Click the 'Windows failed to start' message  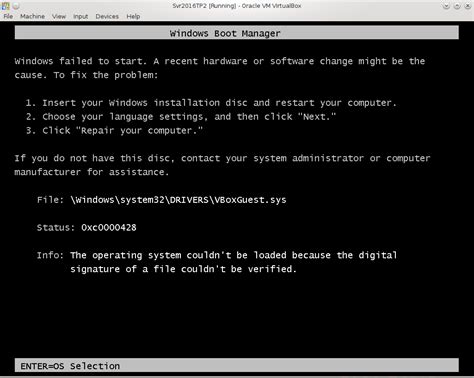point(220,68)
